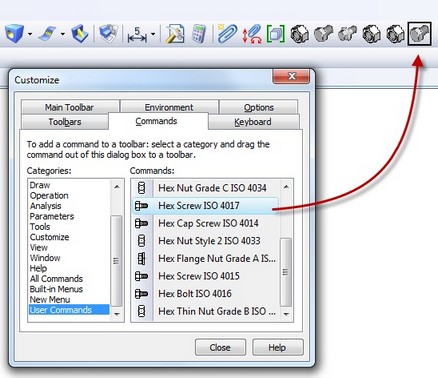
Task: Open the calculator icon in toolbar
Action: [x=199, y=33]
